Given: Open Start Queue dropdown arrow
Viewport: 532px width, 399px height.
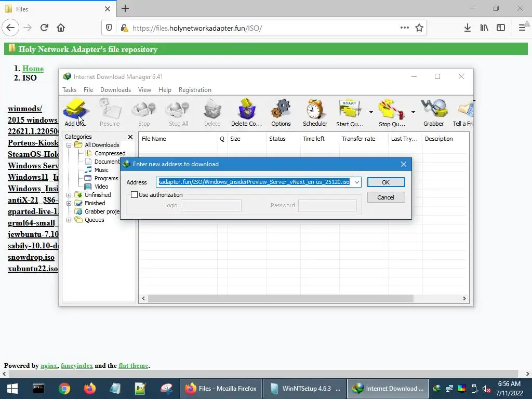Looking at the screenshot, I should (x=371, y=112).
